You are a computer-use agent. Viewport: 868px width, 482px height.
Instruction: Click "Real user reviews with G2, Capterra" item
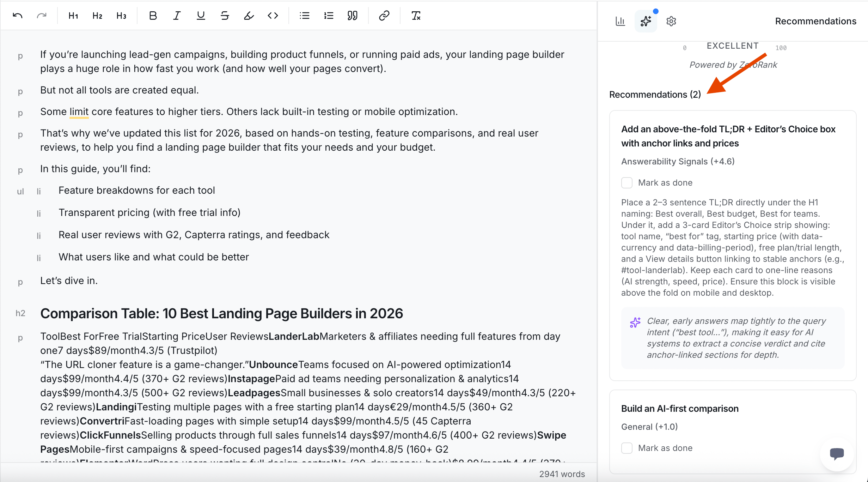pyautogui.click(x=194, y=235)
